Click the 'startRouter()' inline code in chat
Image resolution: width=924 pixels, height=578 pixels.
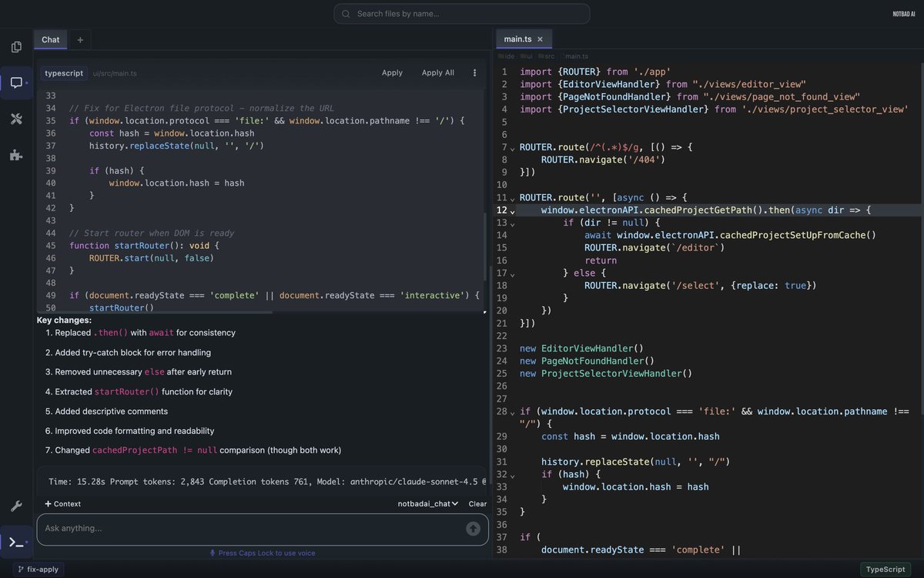coord(126,391)
